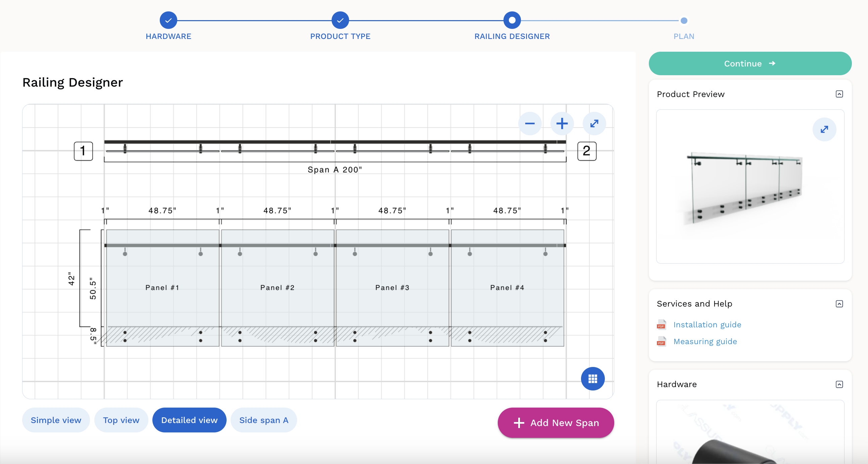Toggle the grid with the blue grid icon
868x464 pixels.
[593, 379]
